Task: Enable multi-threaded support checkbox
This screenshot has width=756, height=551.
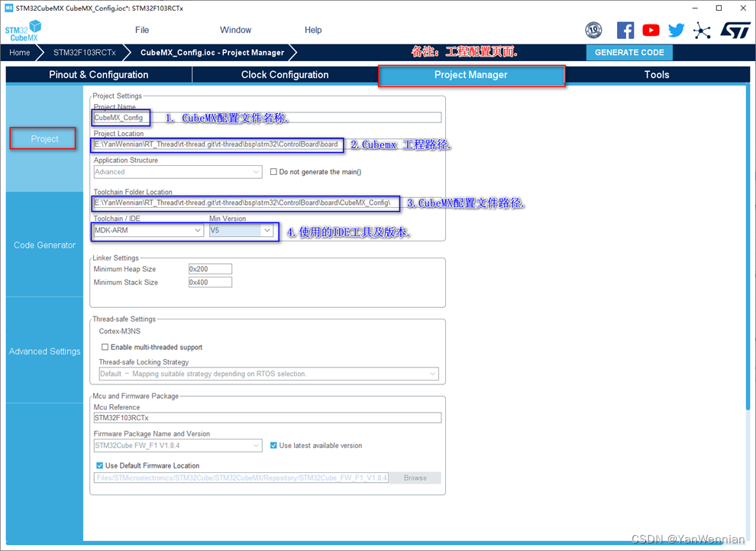Action: [105, 347]
